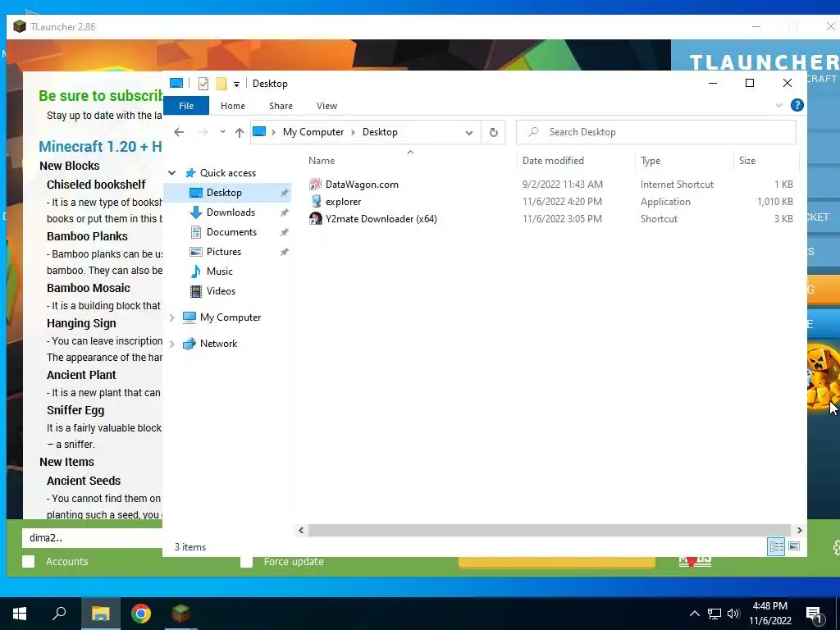Go back with the left arrow
The height and width of the screenshot is (630, 840).
pos(179,132)
